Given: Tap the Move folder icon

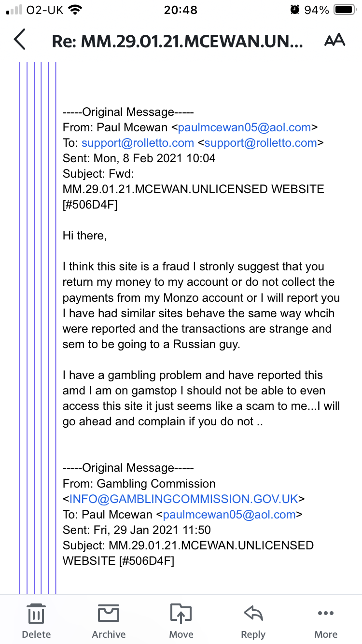Looking at the screenshot, I should [181, 614].
